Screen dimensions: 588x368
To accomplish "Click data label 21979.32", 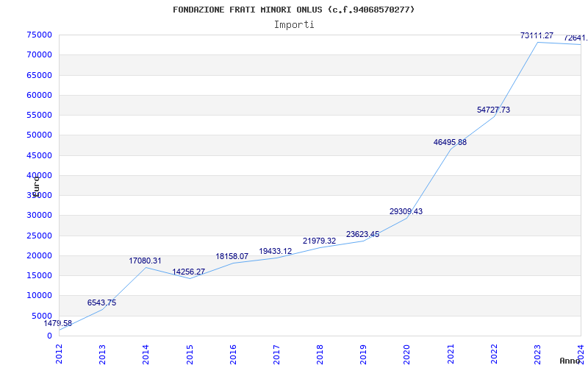I will pos(319,241).
